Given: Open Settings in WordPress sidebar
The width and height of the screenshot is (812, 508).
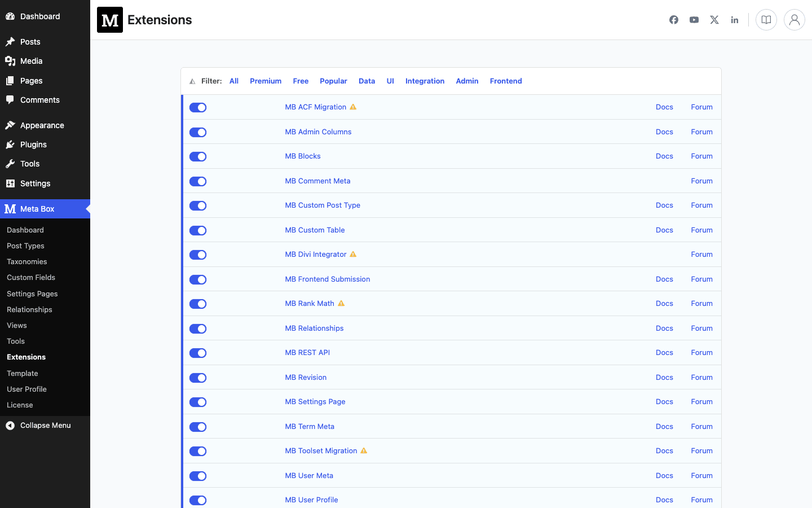Looking at the screenshot, I should 45,183.
